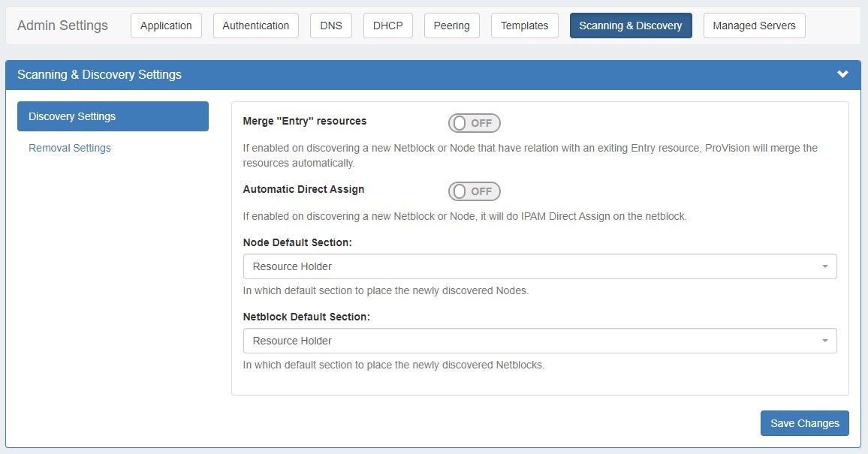This screenshot has height=454, width=868.
Task: Toggle the Merge "Entry" resources switch
Action: (474, 123)
